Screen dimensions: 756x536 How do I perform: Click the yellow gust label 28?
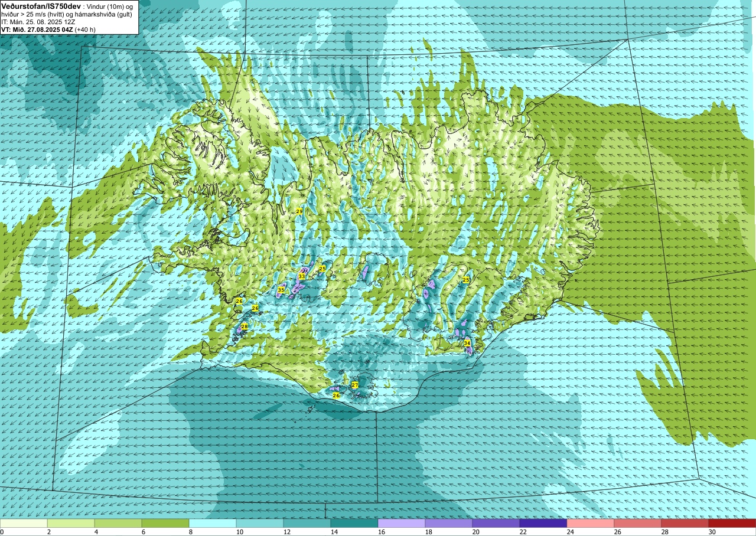tap(245, 326)
